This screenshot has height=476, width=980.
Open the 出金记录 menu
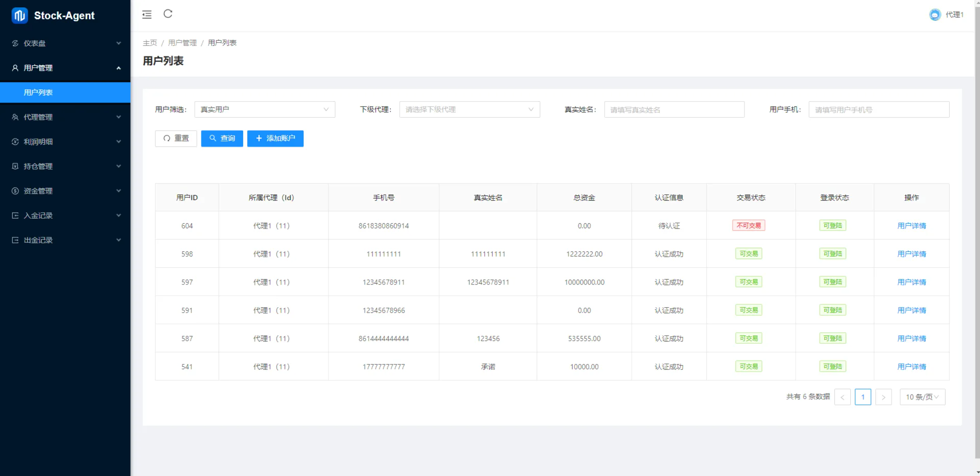[65, 240]
